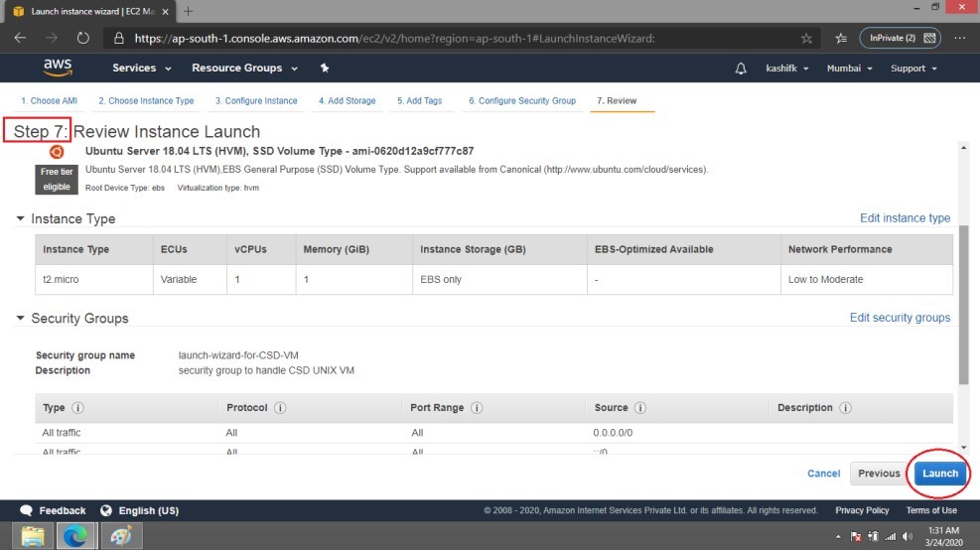Click the 0.0.0.0/0 source value
The image size is (980, 550).
613,433
